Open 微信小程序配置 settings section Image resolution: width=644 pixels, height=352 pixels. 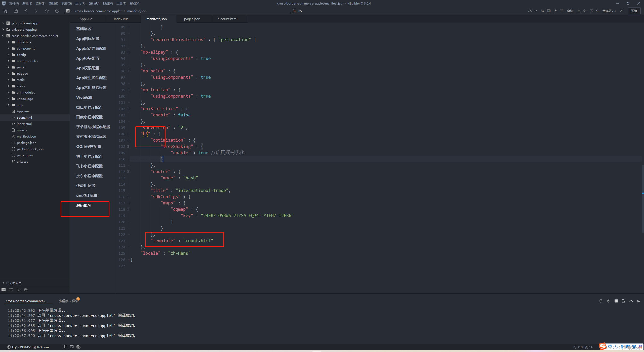tap(89, 107)
